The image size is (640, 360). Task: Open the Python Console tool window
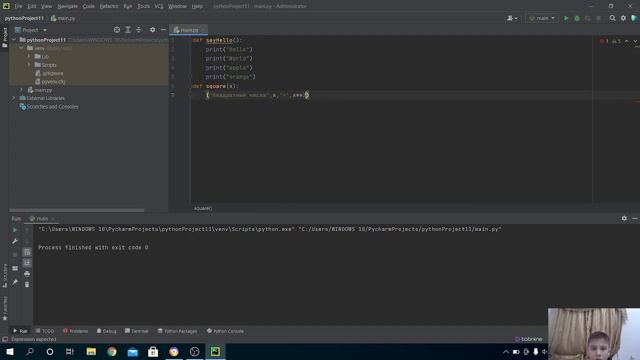(225, 331)
